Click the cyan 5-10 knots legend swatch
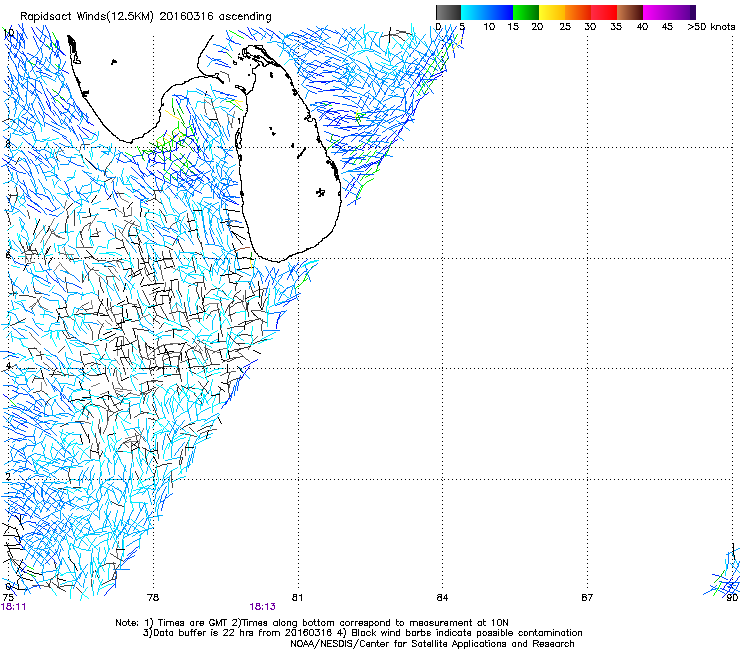 coord(474,12)
